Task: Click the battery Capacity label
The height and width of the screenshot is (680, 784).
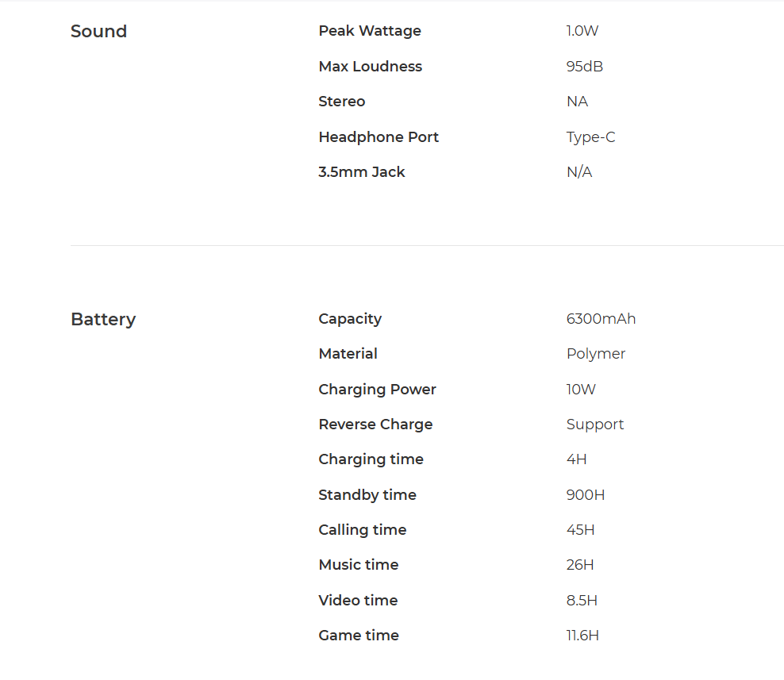Action: [350, 319]
